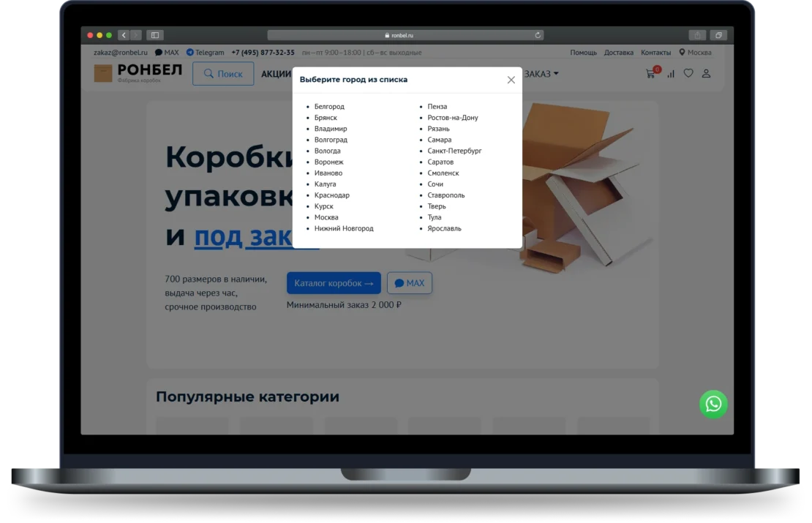Click the zakaz@ronbel.ru email link
The image size is (812, 523).
[x=120, y=53]
